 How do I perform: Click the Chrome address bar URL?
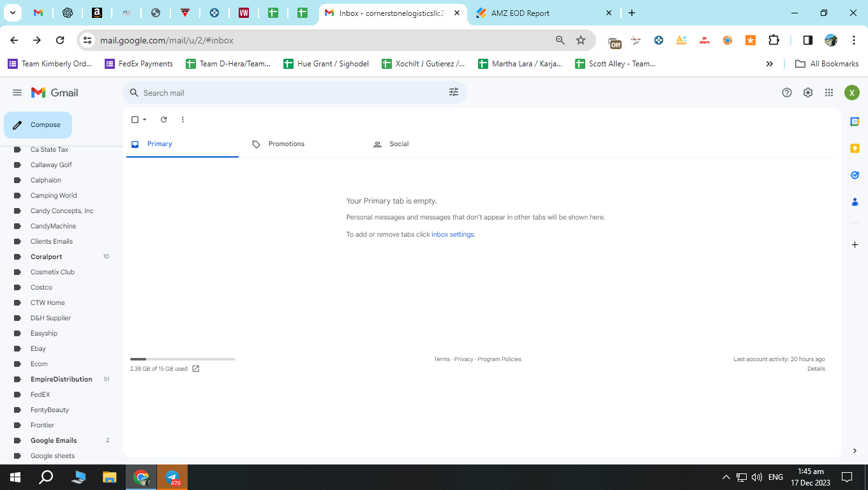[x=167, y=40]
